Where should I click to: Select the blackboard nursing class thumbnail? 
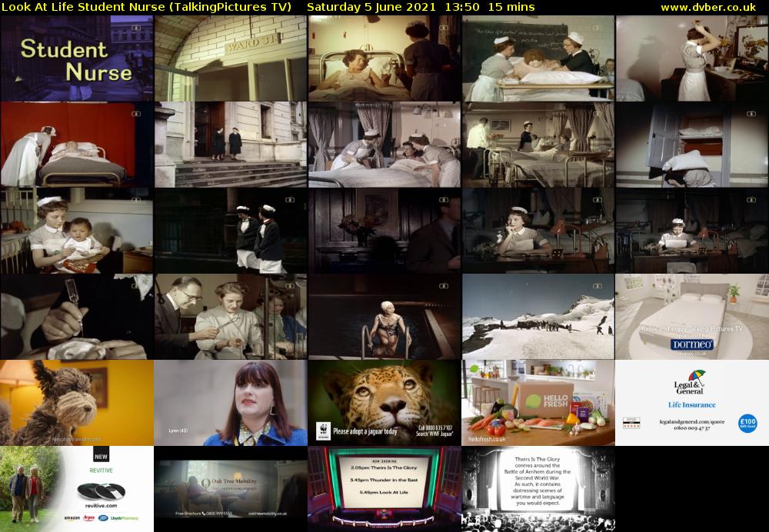coord(538,58)
